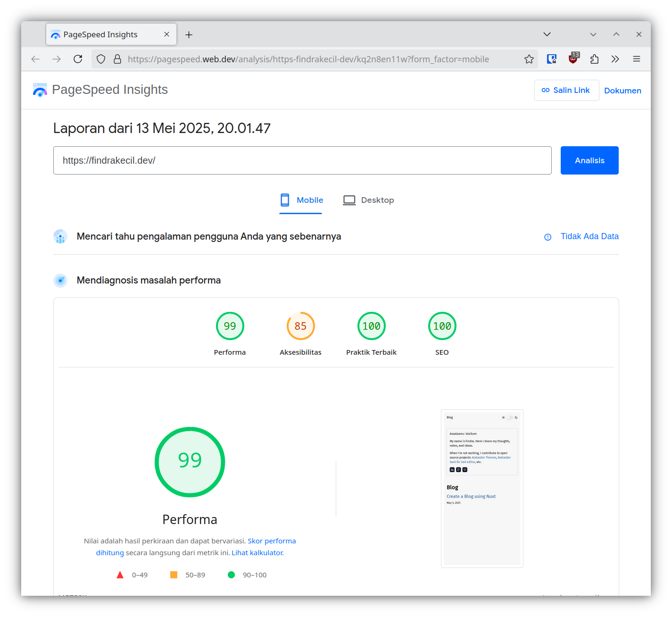672x617 pixels.
Task: Open the Extensions puzzle-piece icon
Action: [594, 59]
